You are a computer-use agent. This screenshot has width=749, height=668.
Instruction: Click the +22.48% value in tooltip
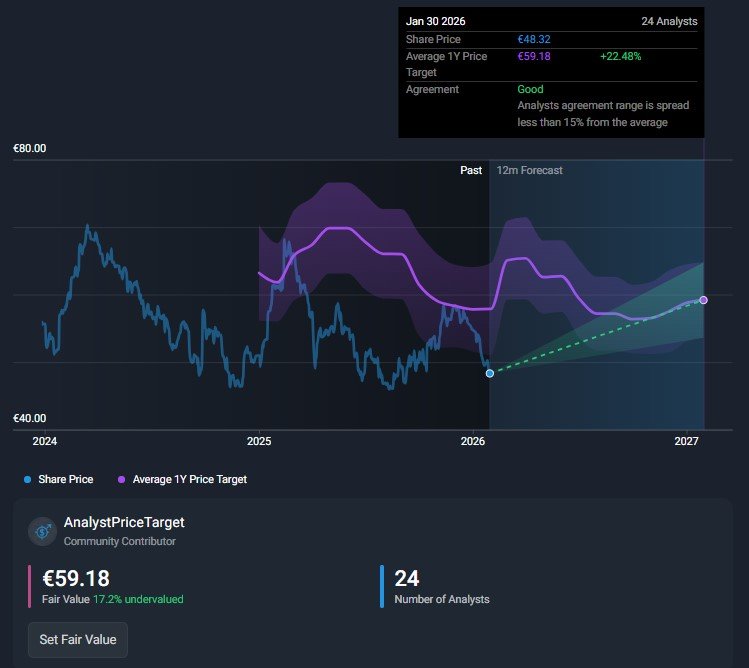(621, 56)
